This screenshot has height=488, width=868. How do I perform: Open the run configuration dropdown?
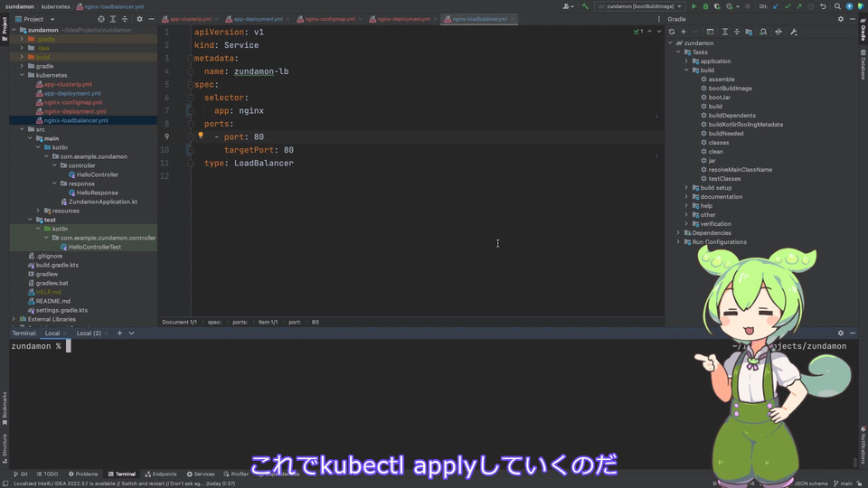pos(640,6)
